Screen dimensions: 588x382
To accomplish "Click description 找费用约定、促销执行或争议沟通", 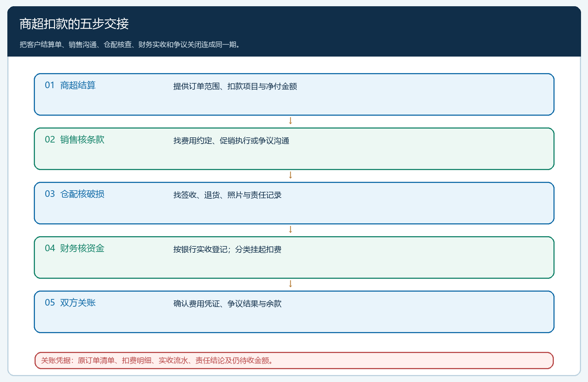I will 231,141.
